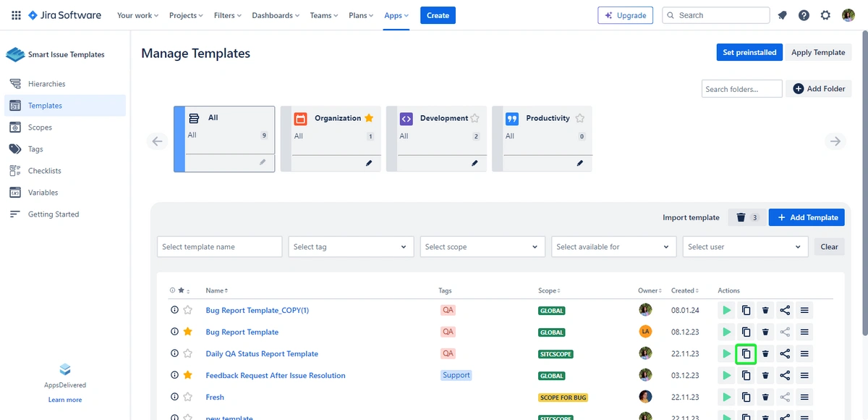Delete the Fresh template
This screenshot has width=868, height=420.
click(765, 397)
